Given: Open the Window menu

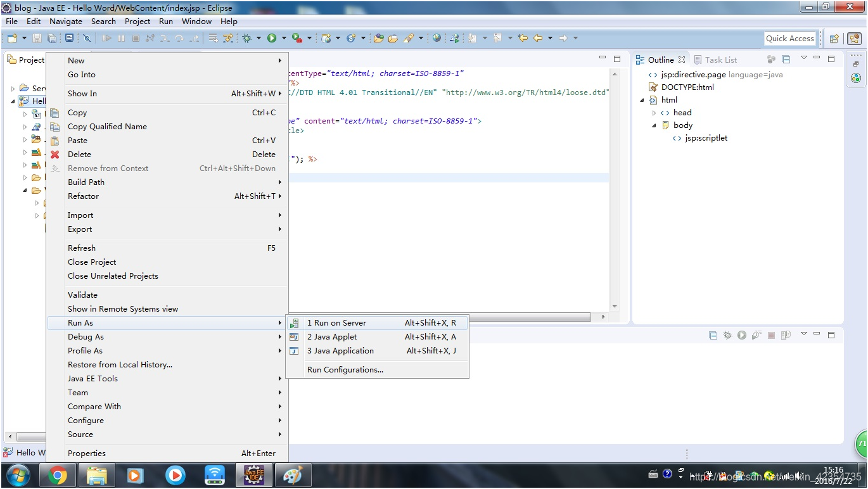Looking at the screenshot, I should coord(197,21).
